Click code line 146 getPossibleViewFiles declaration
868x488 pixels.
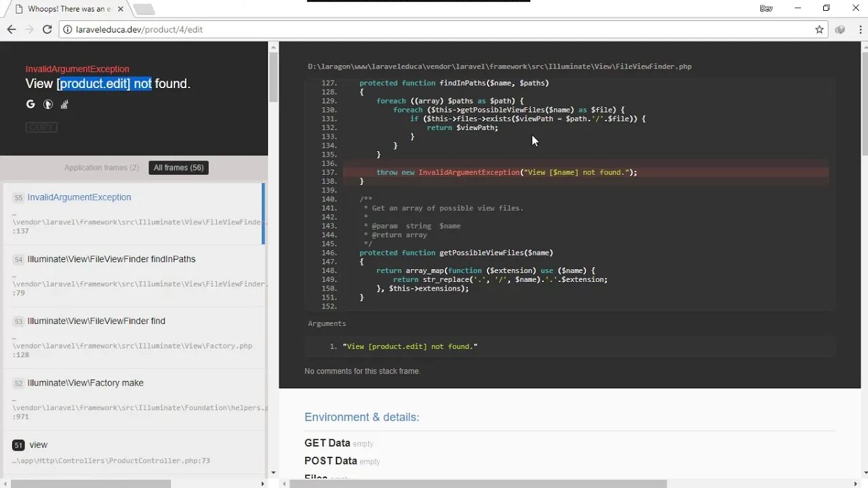456,253
